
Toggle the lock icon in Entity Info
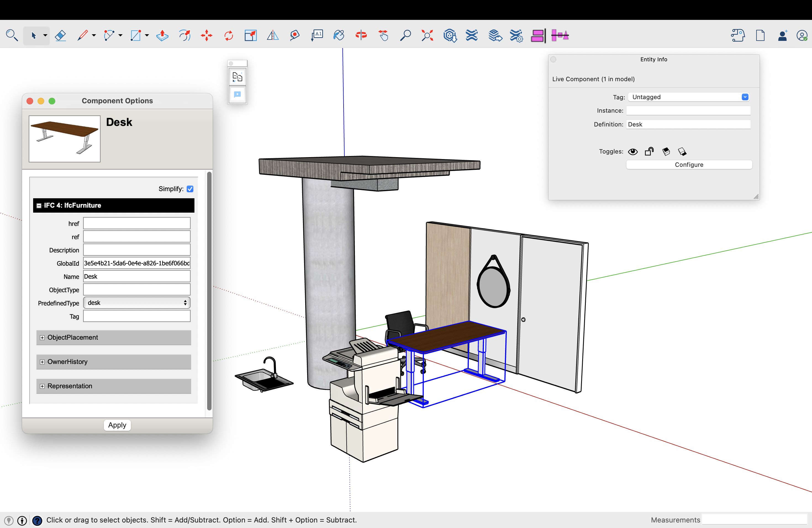tap(649, 151)
